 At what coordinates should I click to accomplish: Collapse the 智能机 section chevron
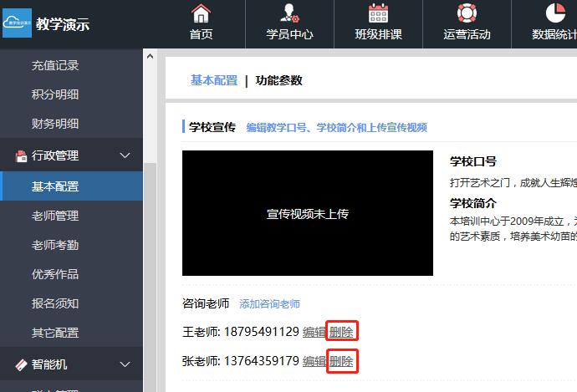click(125, 364)
